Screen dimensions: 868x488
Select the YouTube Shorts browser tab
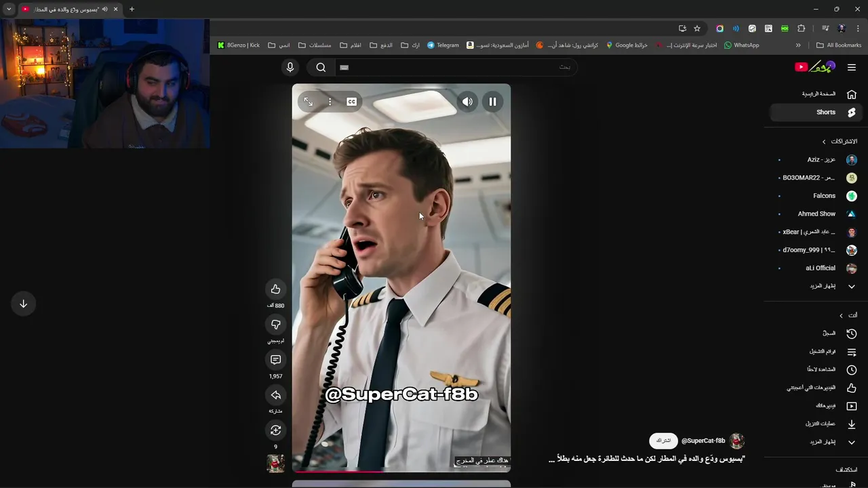click(70, 9)
